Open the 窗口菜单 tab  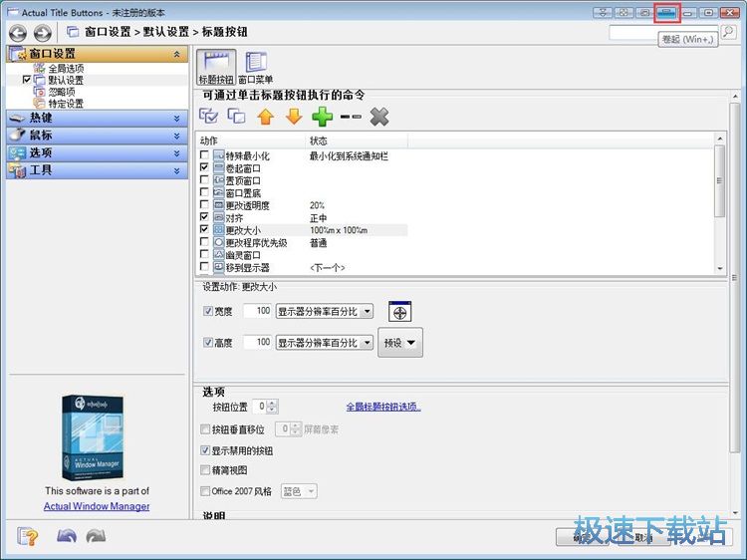(255, 67)
